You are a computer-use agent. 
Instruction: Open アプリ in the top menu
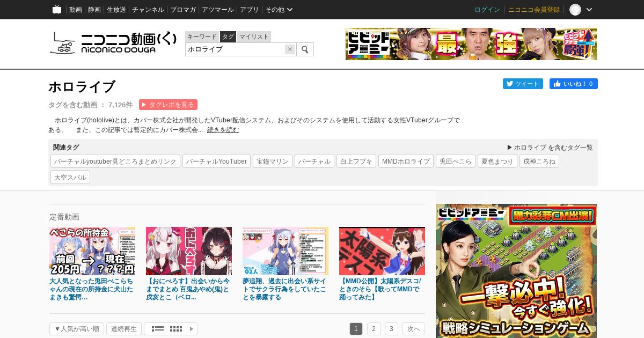click(x=250, y=10)
